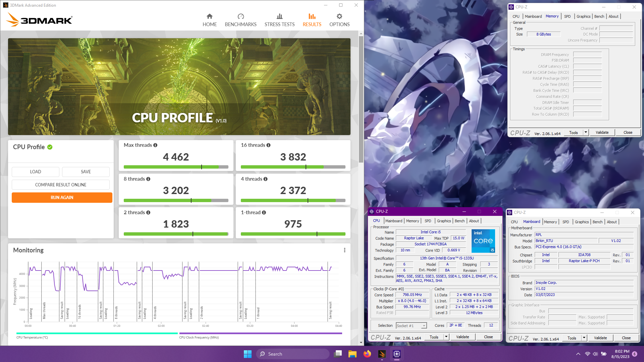Open the Results tab in 3DMark
Viewport: 644px width, 362px height.
tap(312, 20)
